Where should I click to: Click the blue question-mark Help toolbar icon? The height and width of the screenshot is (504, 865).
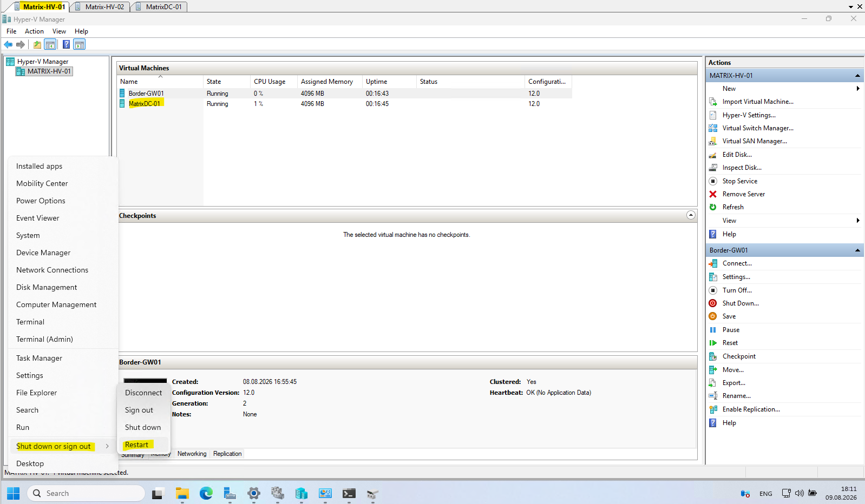[x=66, y=44]
